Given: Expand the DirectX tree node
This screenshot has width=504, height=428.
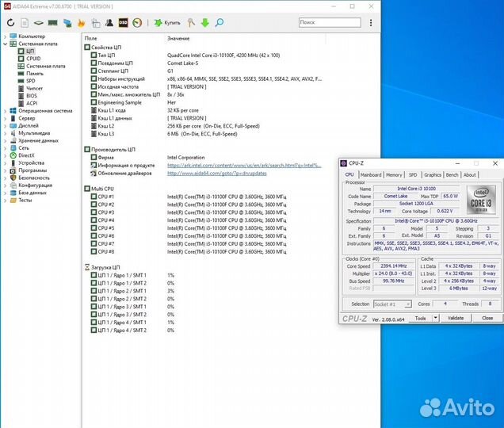Looking at the screenshot, I should point(5,155).
